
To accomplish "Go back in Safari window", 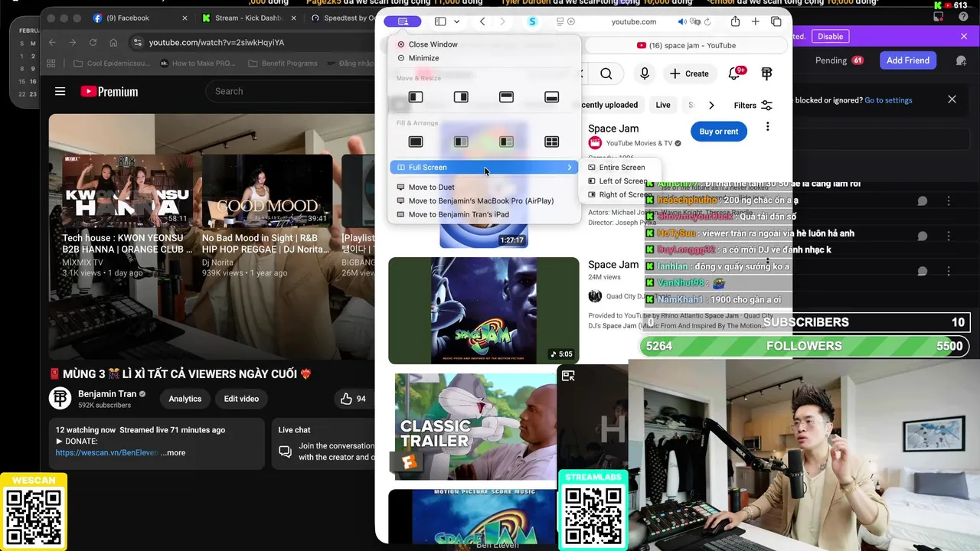I will [482, 21].
